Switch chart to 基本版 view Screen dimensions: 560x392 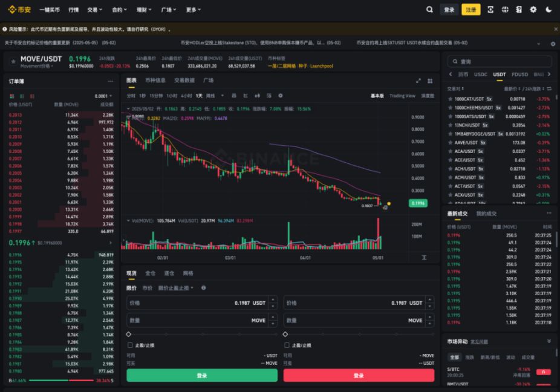[377, 96]
